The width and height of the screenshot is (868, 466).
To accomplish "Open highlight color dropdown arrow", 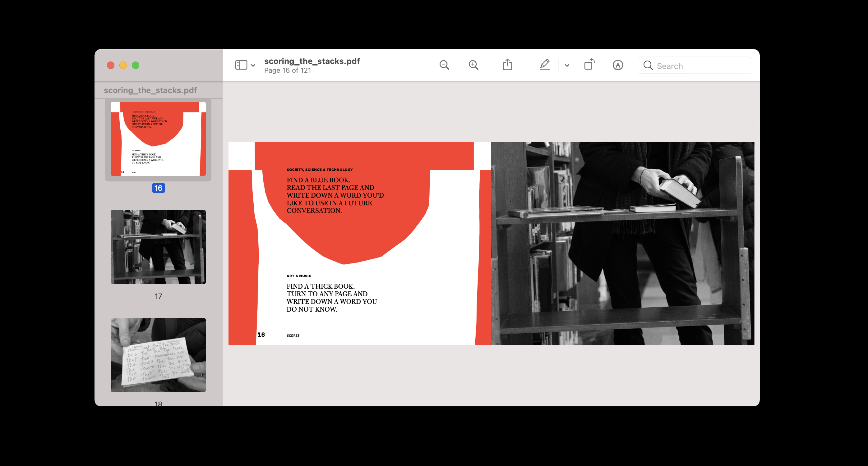I will (x=567, y=66).
